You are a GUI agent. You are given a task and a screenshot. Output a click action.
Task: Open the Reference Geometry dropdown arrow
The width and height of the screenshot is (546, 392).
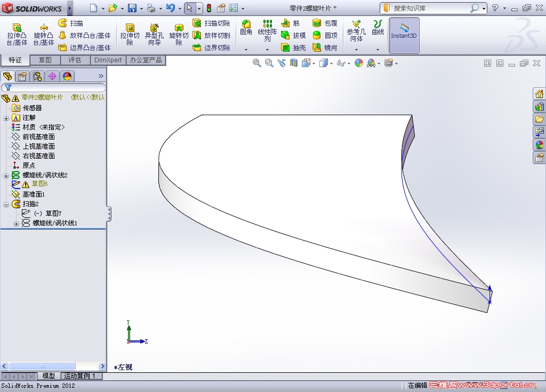pos(356,50)
